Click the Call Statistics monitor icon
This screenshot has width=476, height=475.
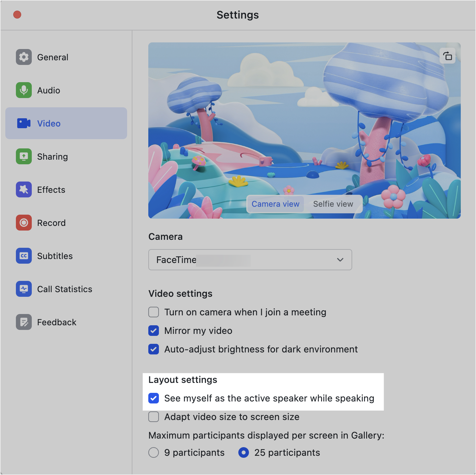coord(24,289)
